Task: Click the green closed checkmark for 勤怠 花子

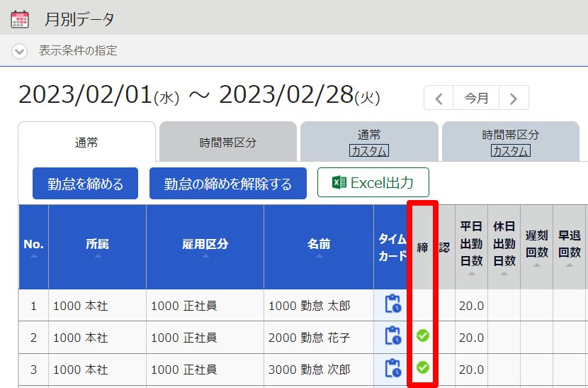Action: pos(423,336)
